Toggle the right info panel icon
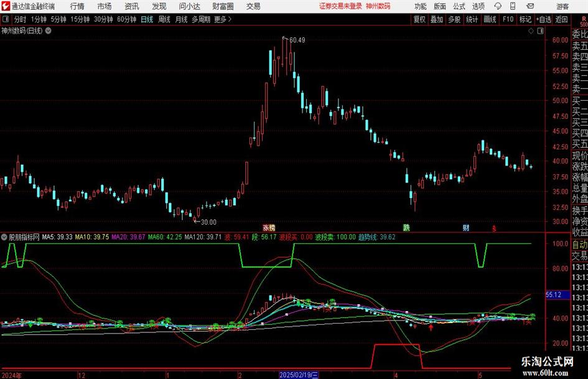The width and height of the screenshot is (588, 379). pyautogui.click(x=540, y=31)
